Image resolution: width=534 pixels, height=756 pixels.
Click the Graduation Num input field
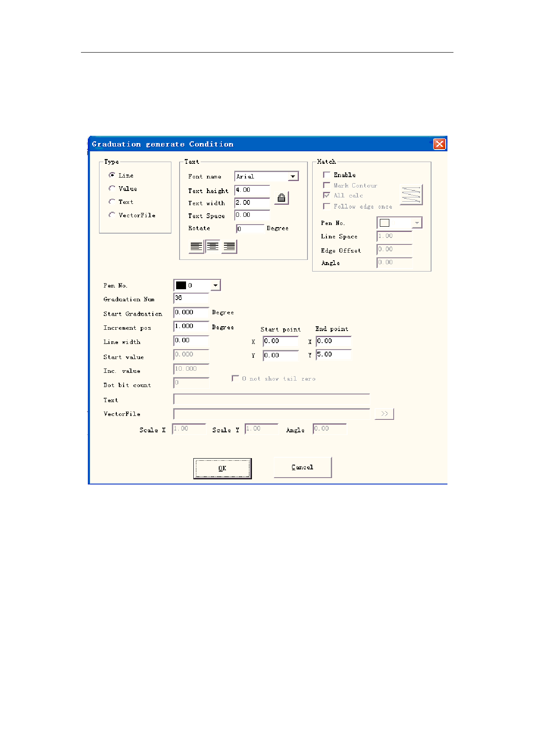(191, 298)
